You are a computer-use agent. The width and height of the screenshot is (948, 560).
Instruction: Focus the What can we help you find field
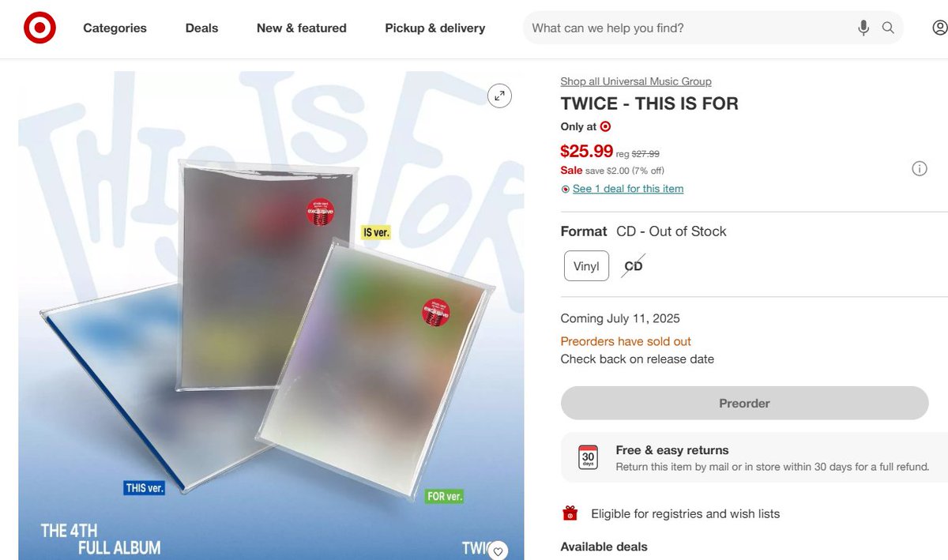(687, 28)
